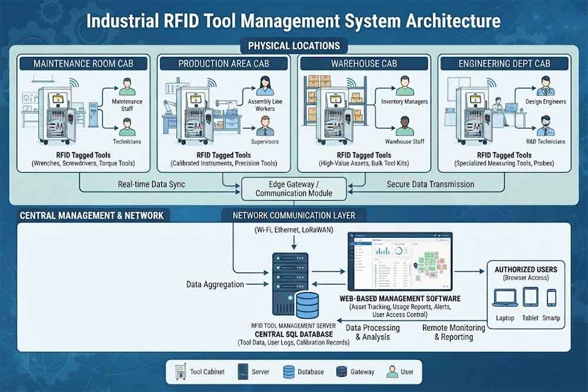Click the diagram title Industrial RFID Tool Management

click(x=293, y=21)
